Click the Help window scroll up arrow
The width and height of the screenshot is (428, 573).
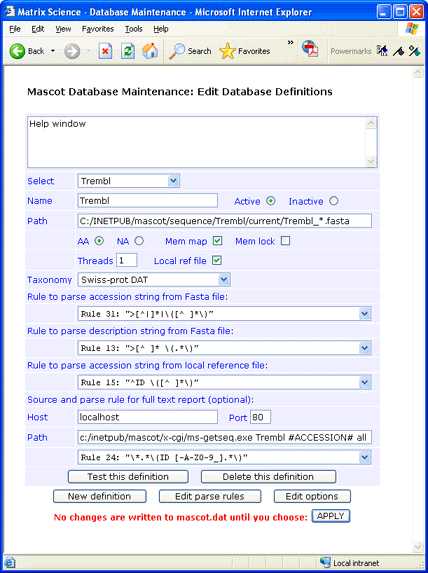pos(371,123)
